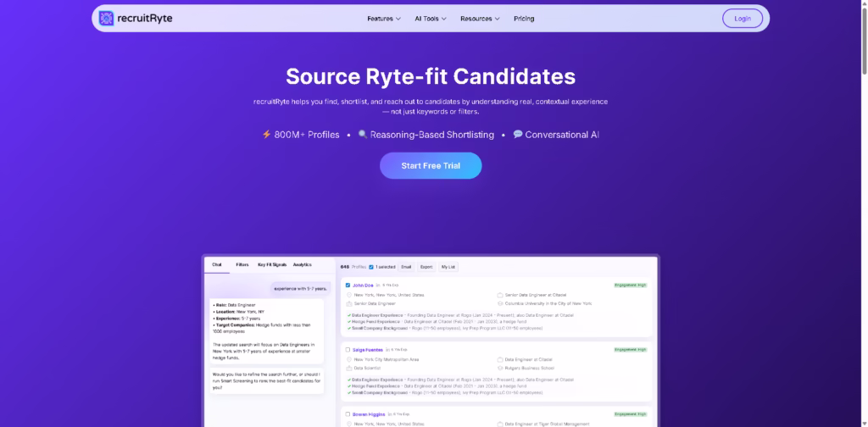Check the Saige Fuentes candidate checkbox
Image resolution: width=868 pixels, height=427 pixels.
[348, 349]
